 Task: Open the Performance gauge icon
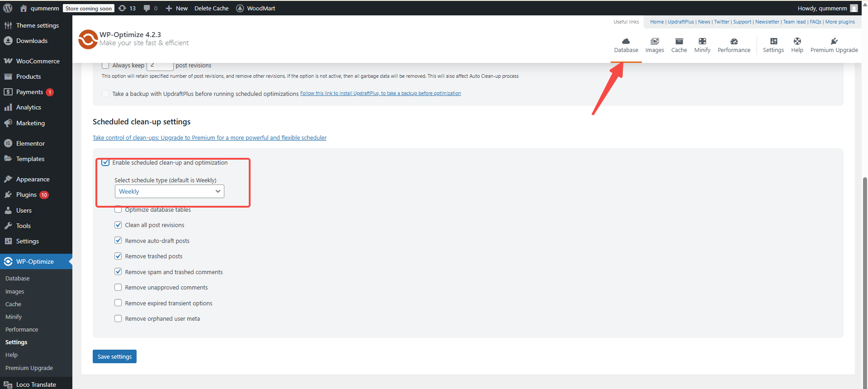tap(734, 42)
